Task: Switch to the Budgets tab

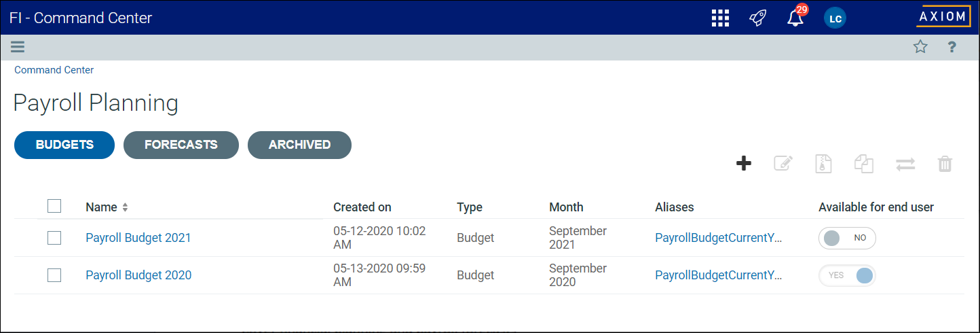Action: click(x=64, y=145)
